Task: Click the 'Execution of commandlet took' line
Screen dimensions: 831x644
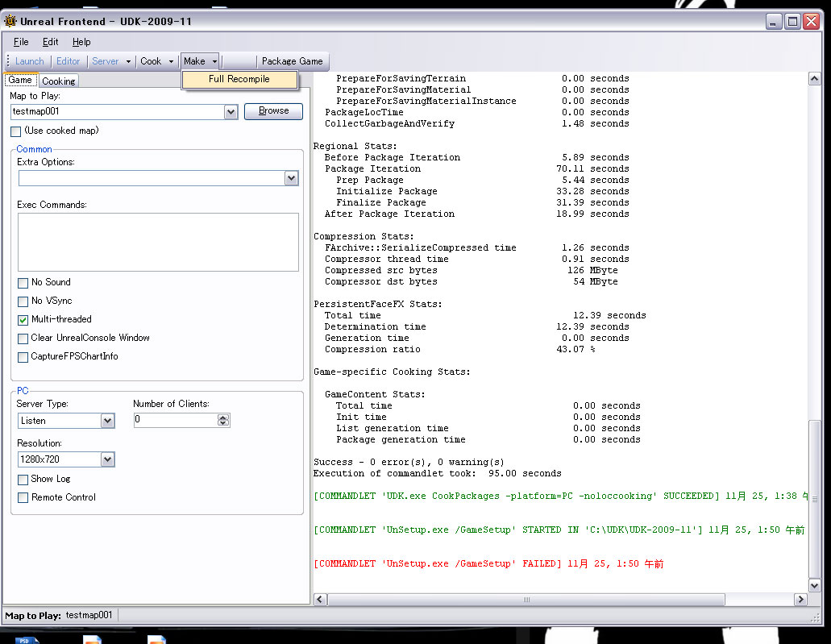Action: tap(437, 473)
